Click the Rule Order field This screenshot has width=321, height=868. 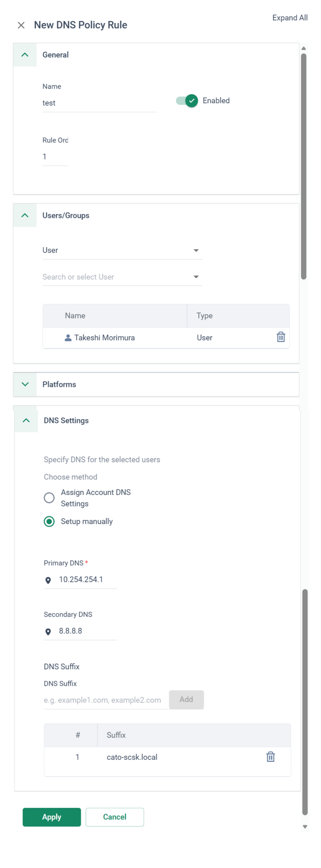55,157
